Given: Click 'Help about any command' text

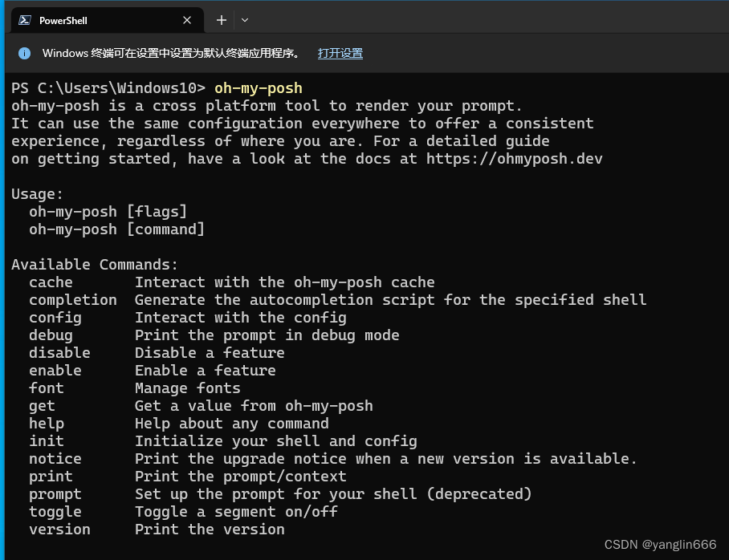Looking at the screenshot, I should coord(232,424).
